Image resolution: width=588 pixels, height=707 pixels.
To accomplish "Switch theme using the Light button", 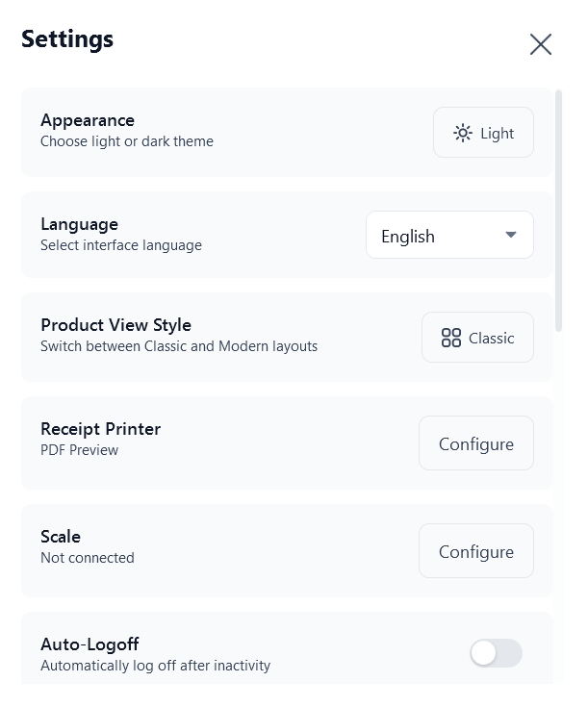I will click(x=483, y=133).
